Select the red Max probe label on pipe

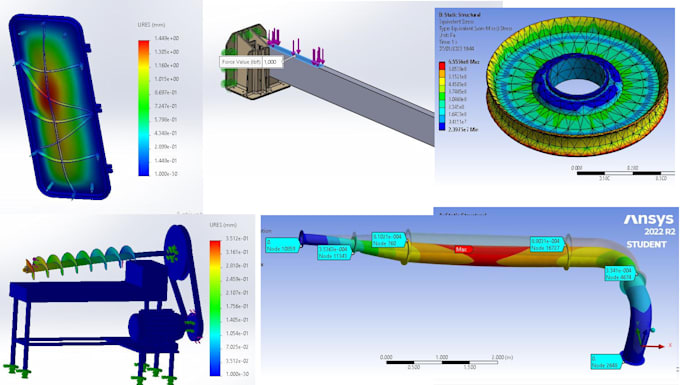[463, 250]
